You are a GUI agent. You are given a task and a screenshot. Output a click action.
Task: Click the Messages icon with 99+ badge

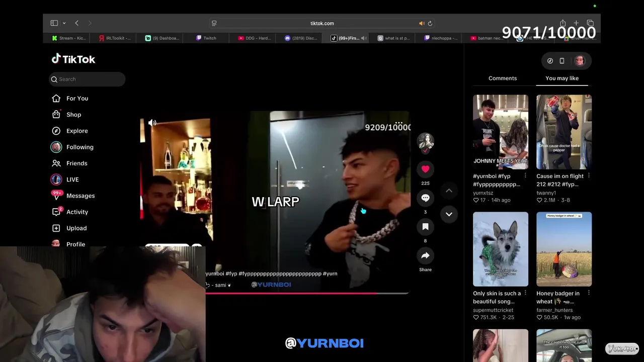click(x=56, y=196)
